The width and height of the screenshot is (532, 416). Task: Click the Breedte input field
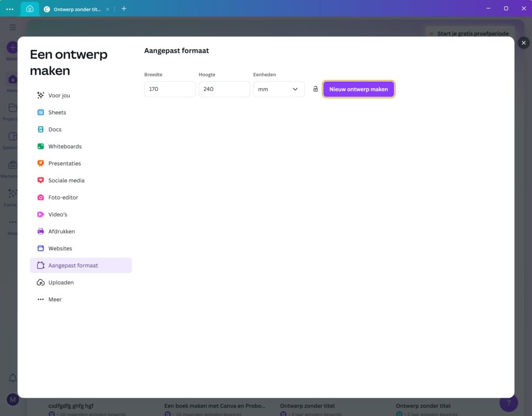pyautogui.click(x=169, y=89)
